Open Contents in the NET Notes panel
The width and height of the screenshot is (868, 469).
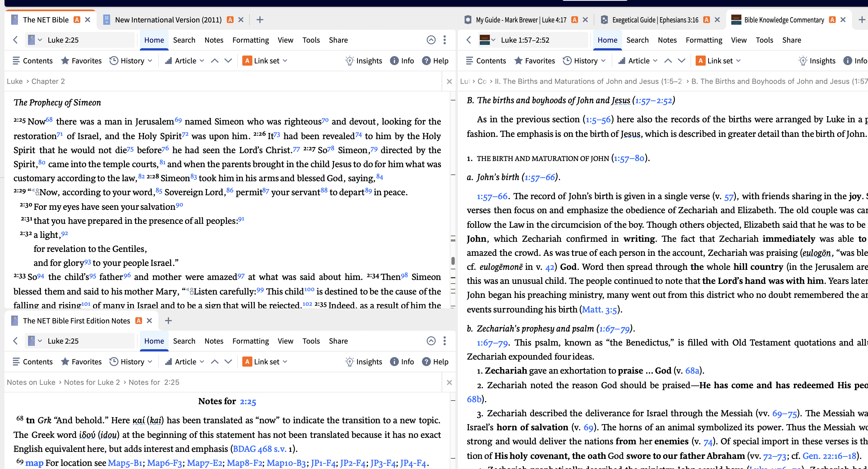point(32,362)
